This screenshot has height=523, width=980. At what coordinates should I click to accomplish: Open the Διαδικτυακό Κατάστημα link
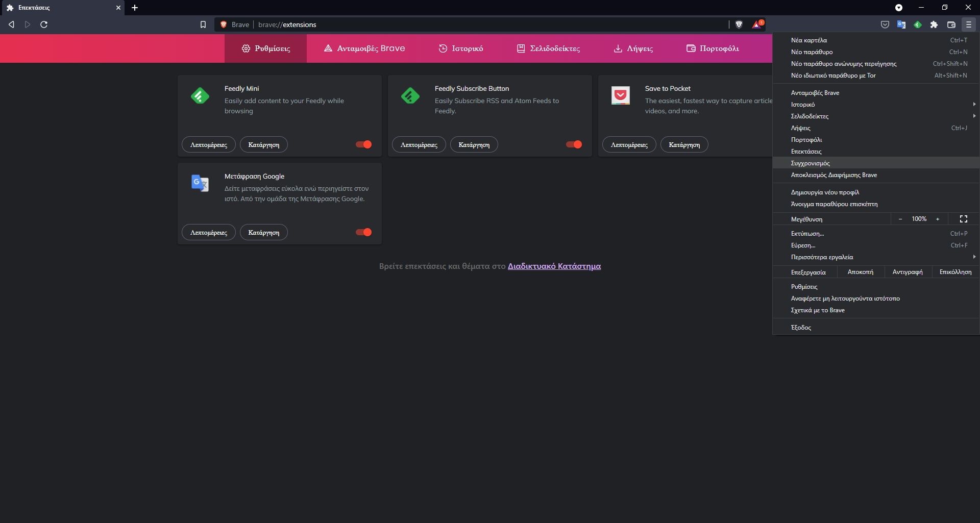point(554,266)
